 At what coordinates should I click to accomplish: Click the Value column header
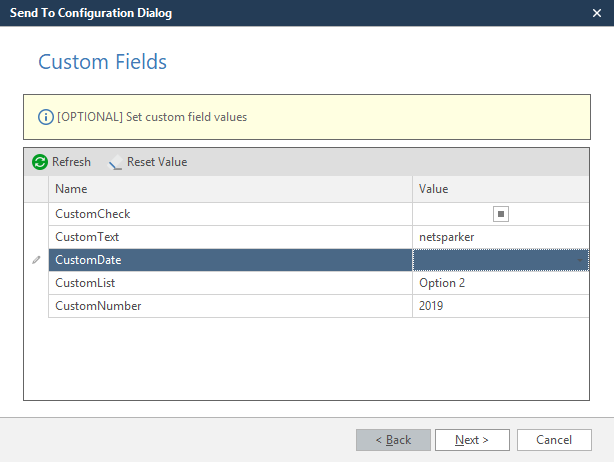500,189
